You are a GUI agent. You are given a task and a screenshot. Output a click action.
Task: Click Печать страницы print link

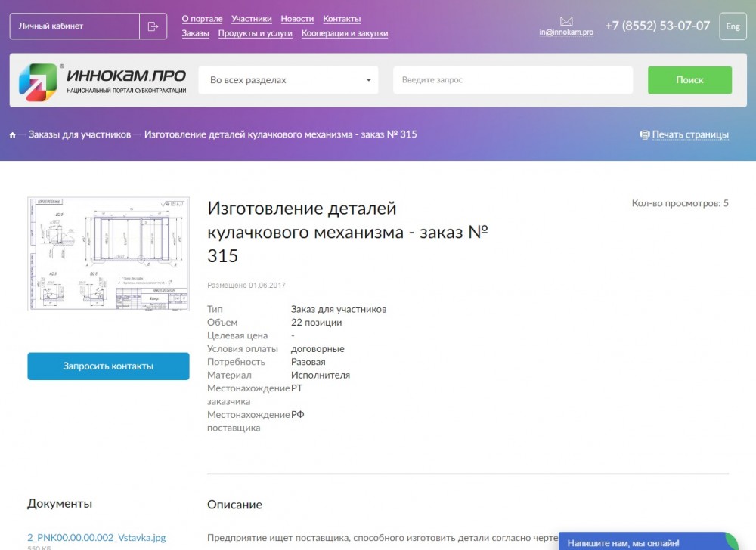pyautogui.click(x=689, y=135)
